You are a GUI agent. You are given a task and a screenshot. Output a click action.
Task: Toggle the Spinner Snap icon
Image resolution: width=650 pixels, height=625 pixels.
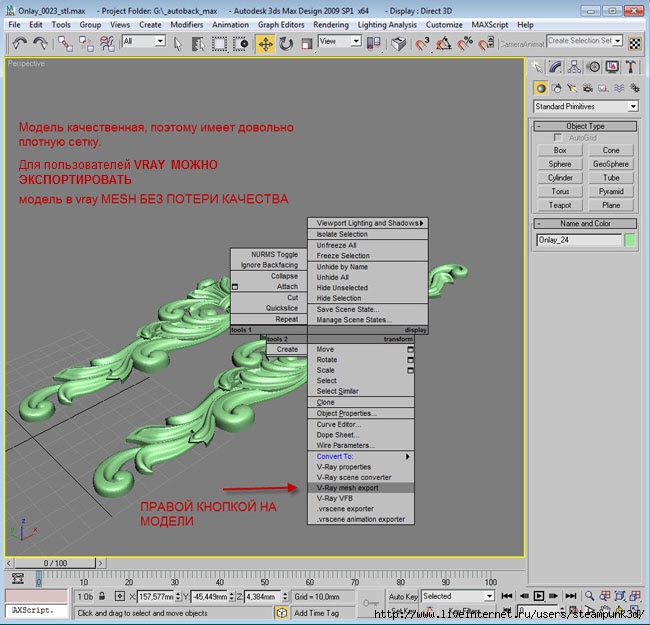tap(486, 43)
